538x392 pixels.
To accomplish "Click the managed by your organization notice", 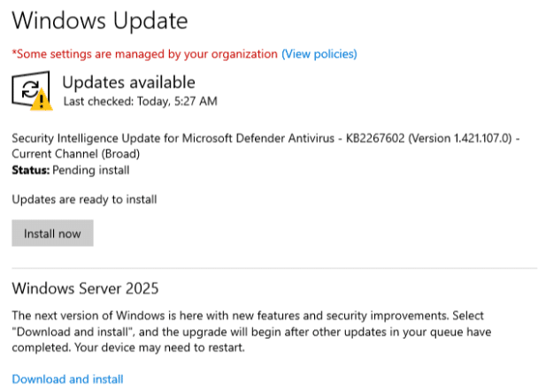I will click(x=145, y=54).
